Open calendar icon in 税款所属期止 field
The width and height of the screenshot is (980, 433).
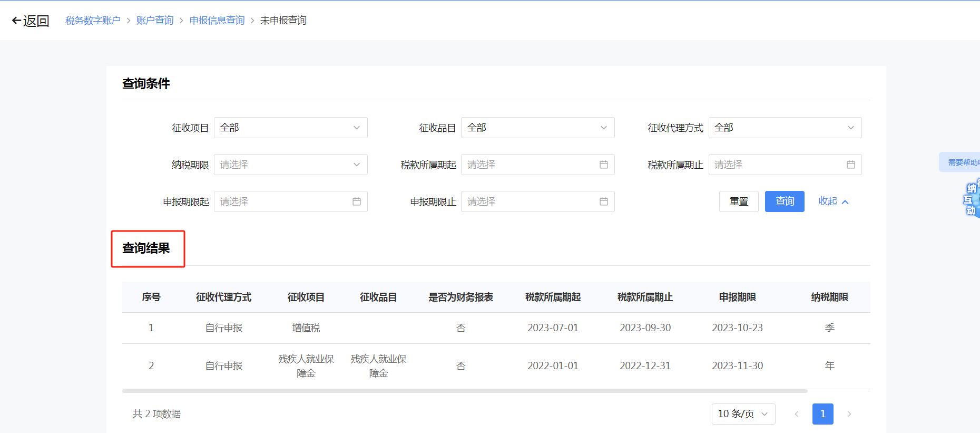click(850, 165)
